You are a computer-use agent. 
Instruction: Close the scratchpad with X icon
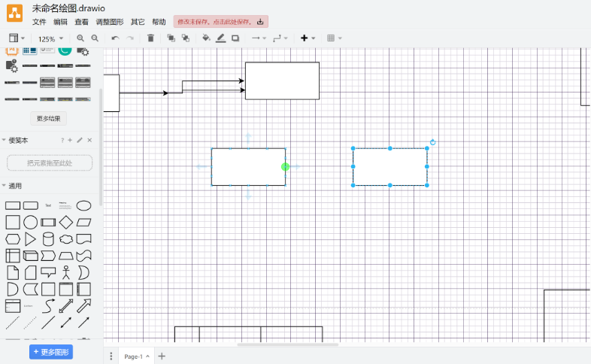89,140
